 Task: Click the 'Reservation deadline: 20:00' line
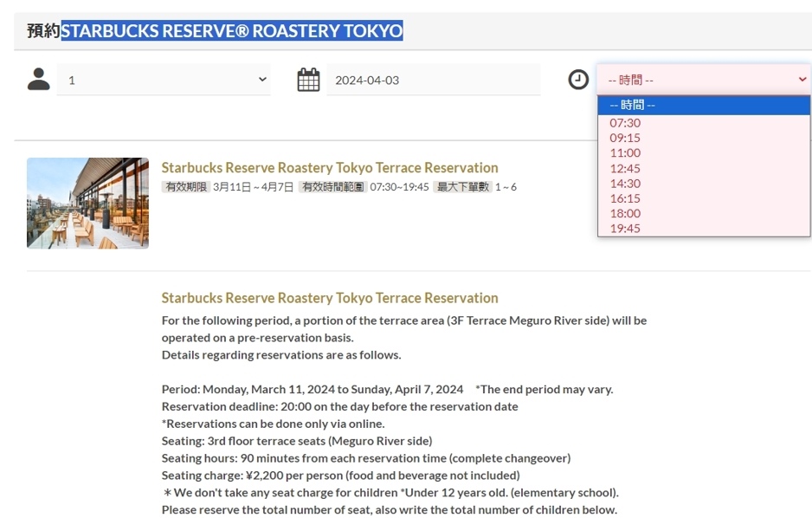pos(339,406)
